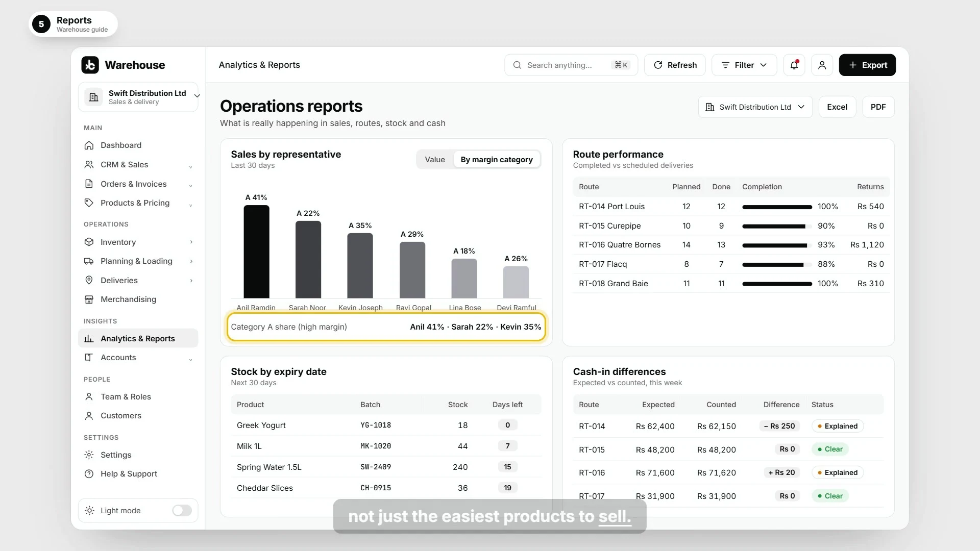Click the search magnifier icon
Image resolution: width=980 pixels, height=551 pixels.
(x=517, y=65)
